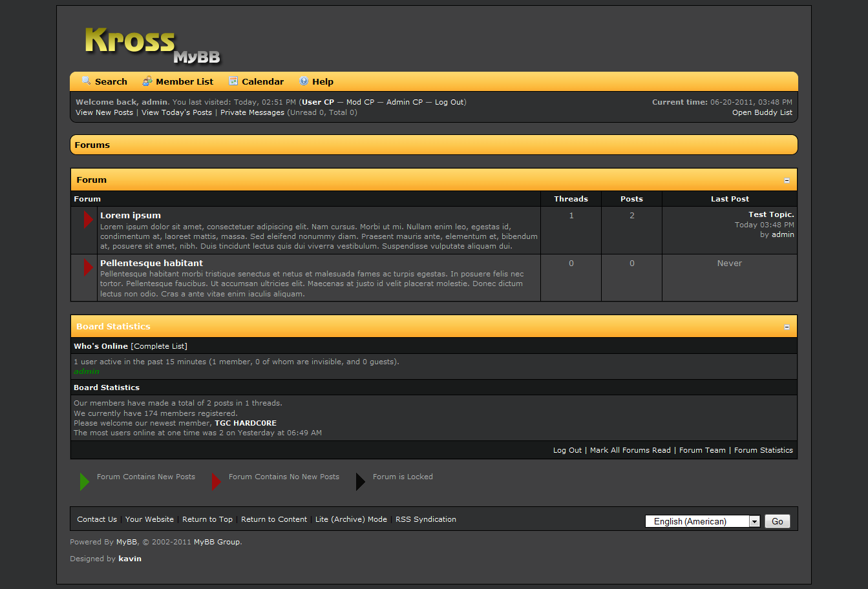The height and width of the screenshot is (589, 868).
Task: Open the Lorem ipsum forum
Action: (x=131, y=216)
